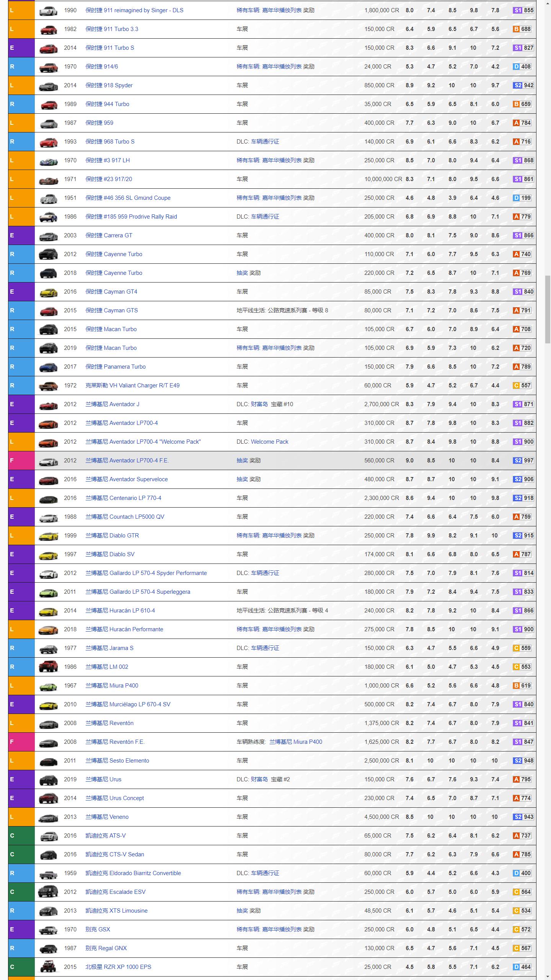Click the S2 948 class badge
Image resolution: width=551 pixels, height=980 pixels.
click(523, 761)
